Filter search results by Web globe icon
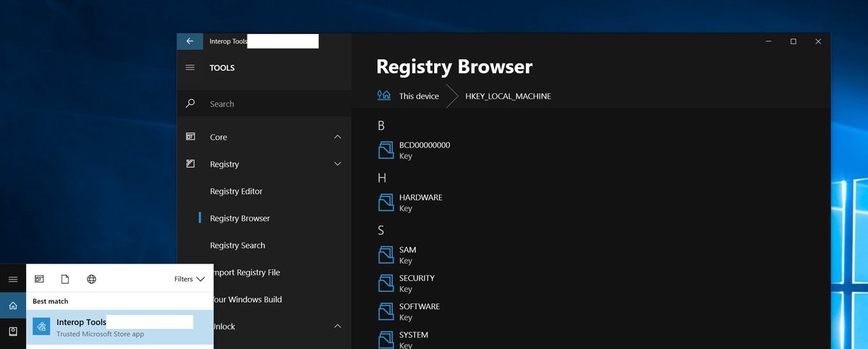This screenshot has height=349, width=868. coord(91,279)
